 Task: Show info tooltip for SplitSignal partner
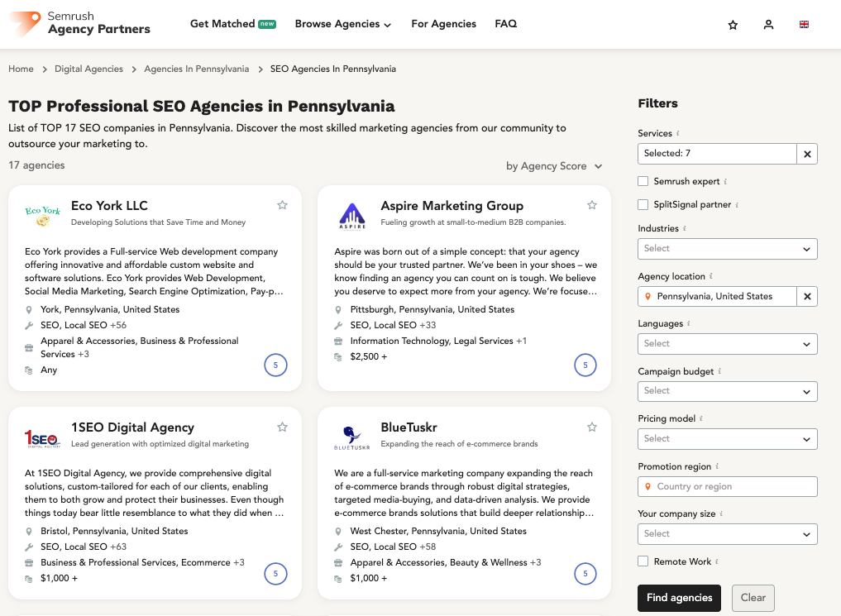pyautogui.click(x=737, y=205)
